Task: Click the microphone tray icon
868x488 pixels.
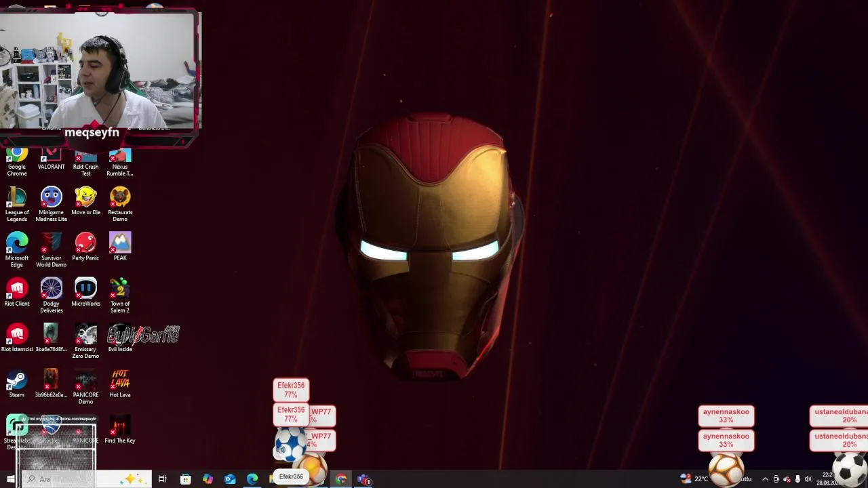Action: pyautogui.click(x=797, y=479)
